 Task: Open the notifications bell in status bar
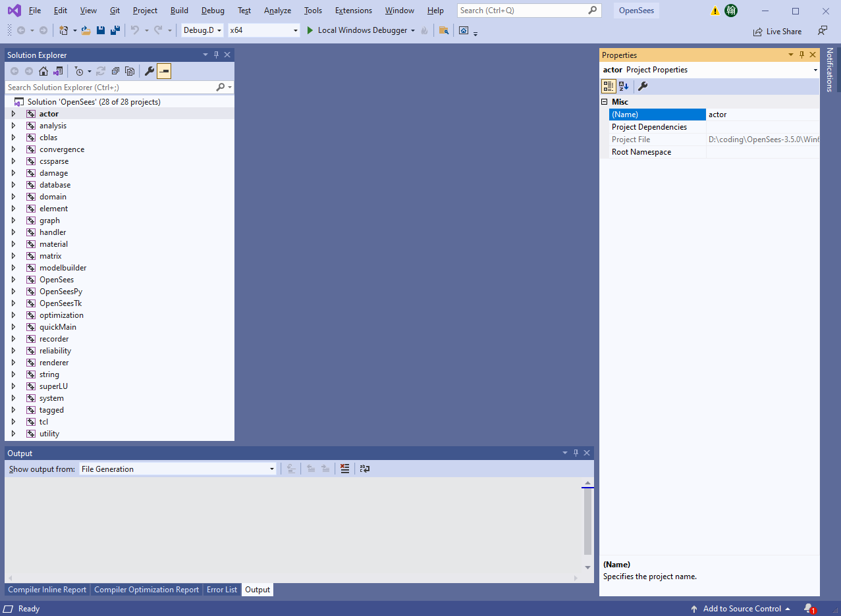(809, 609)
